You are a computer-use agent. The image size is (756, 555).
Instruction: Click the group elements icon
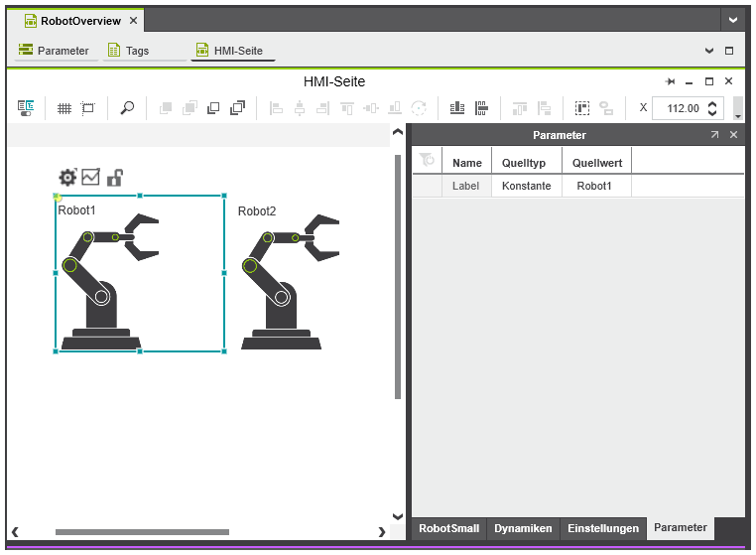[x=582, y=108]
